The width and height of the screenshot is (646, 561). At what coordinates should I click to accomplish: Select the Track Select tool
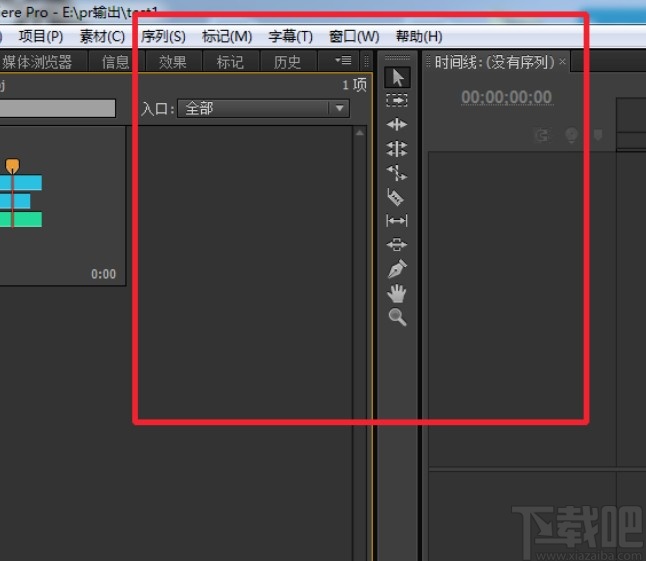point(397,101)
